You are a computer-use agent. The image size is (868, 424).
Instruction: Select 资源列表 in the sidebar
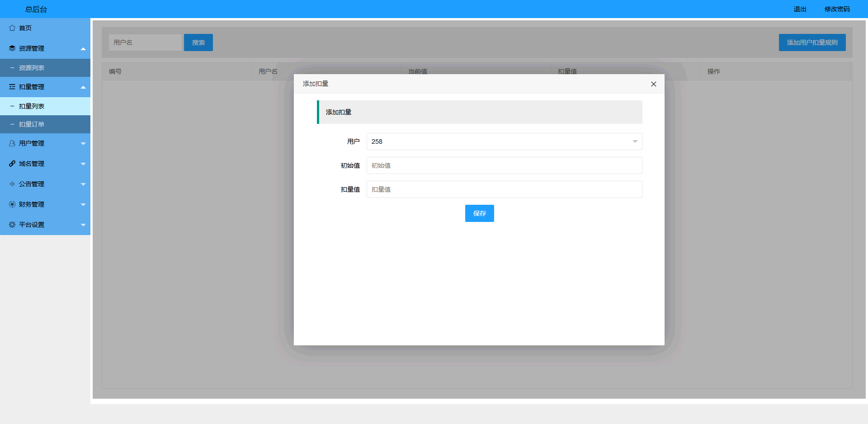(x=32, y=68)
